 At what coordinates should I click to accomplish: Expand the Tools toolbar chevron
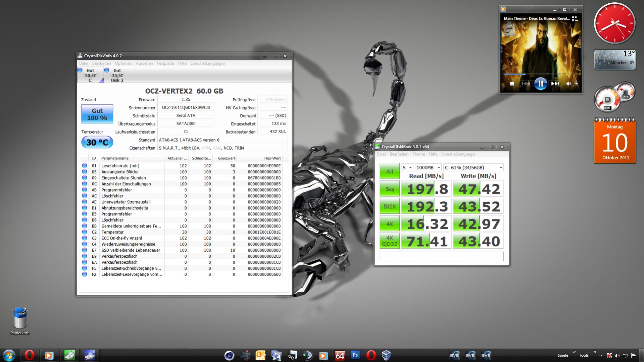point(595,352)
